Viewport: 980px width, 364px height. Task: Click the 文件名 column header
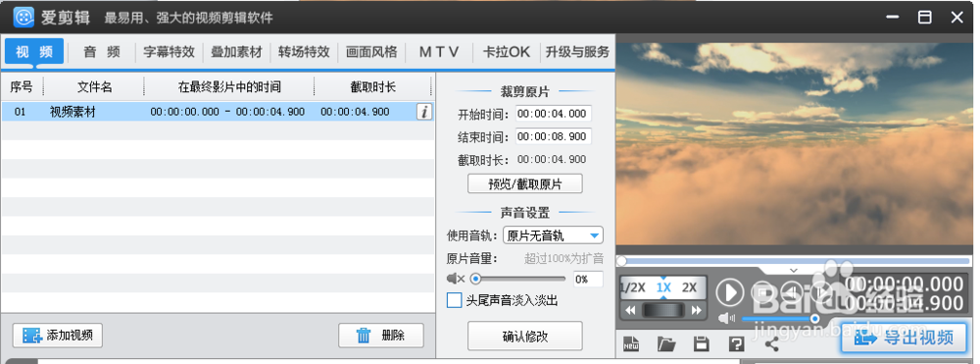94,87
